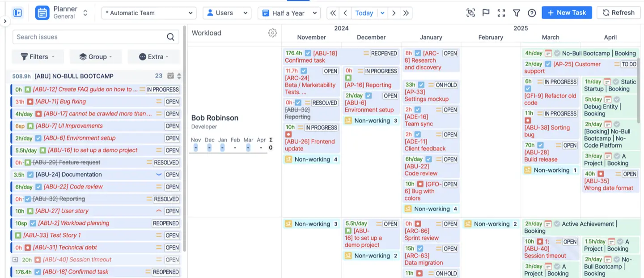Open the filter funnel icon
This screenshot has width=644, height=278.
click(x=516, y=13)
